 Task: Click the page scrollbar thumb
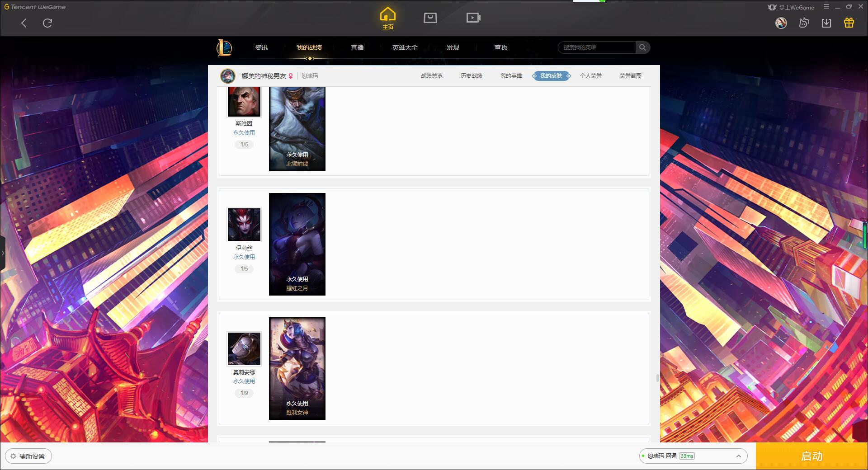click(x=658, y=378)
